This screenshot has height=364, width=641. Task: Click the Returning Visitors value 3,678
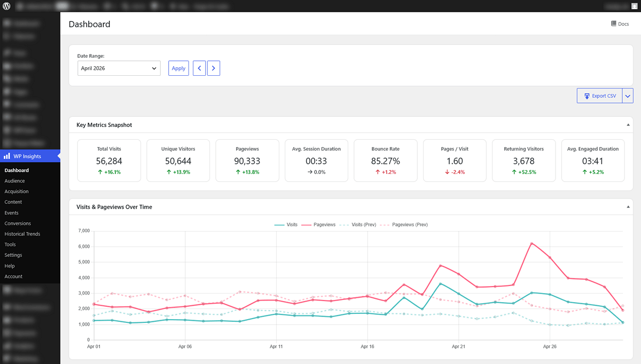pos(523,161)
